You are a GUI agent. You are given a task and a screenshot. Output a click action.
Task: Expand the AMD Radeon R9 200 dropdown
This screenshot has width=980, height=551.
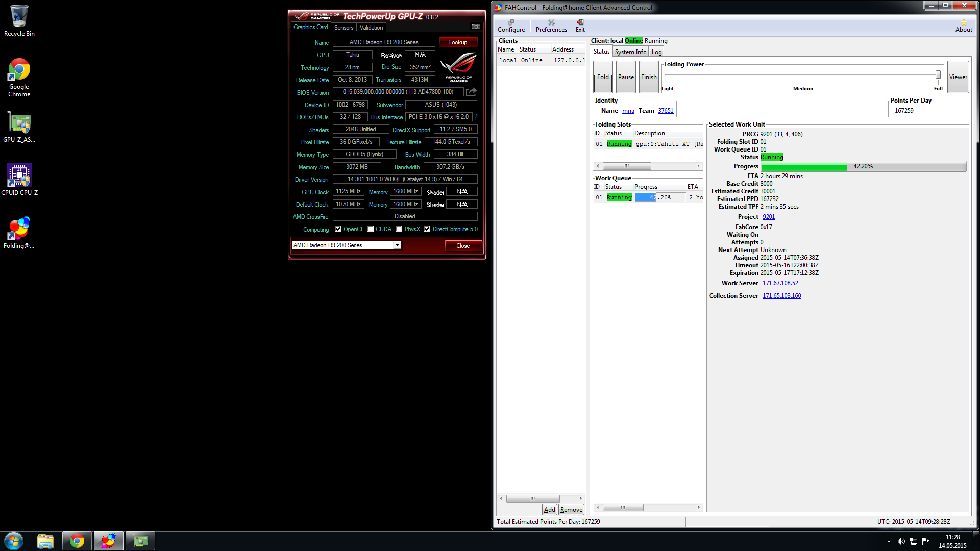coord(397,245)
